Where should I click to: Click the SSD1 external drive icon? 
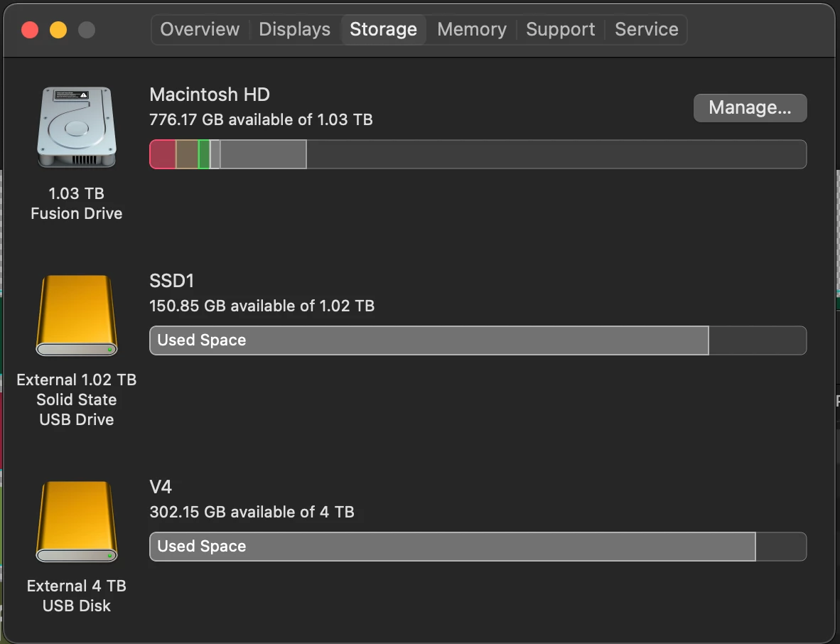click(77, 315)
